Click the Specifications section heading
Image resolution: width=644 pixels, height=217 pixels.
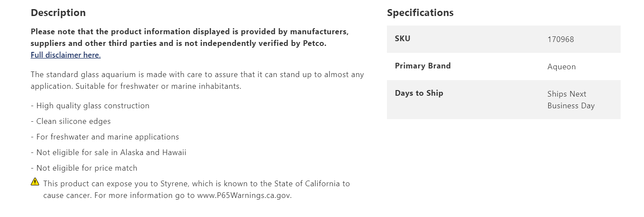[420, 13]
